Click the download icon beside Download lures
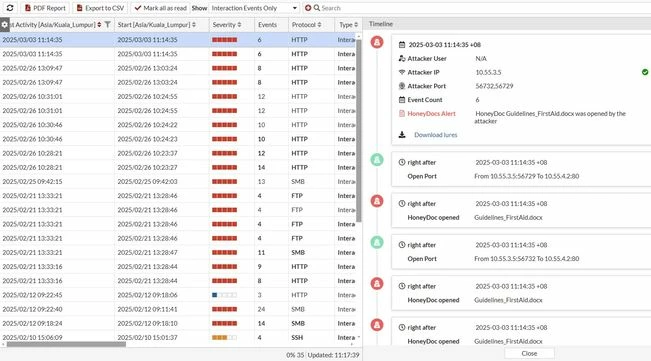Image resolution: width=651 pixels, height=361 pixels. click(402, 135)
